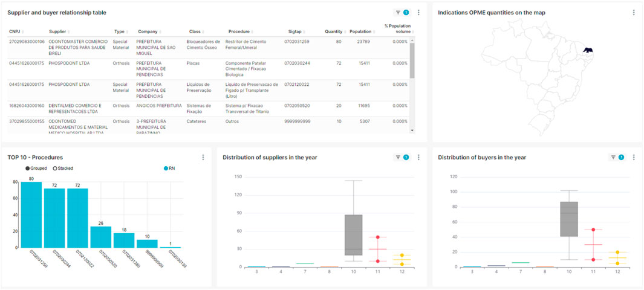The height and width of the screenshot is (290, 644).
Task: Click supplier ODONTOMASTER COMERCIO DE PRODUTOS
Action: [78, 47]
